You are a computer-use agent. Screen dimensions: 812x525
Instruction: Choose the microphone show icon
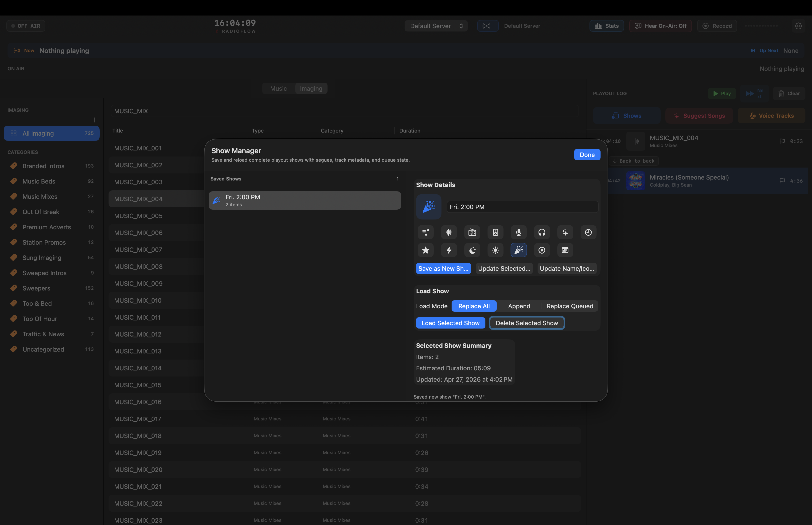(x=519, y=232)
